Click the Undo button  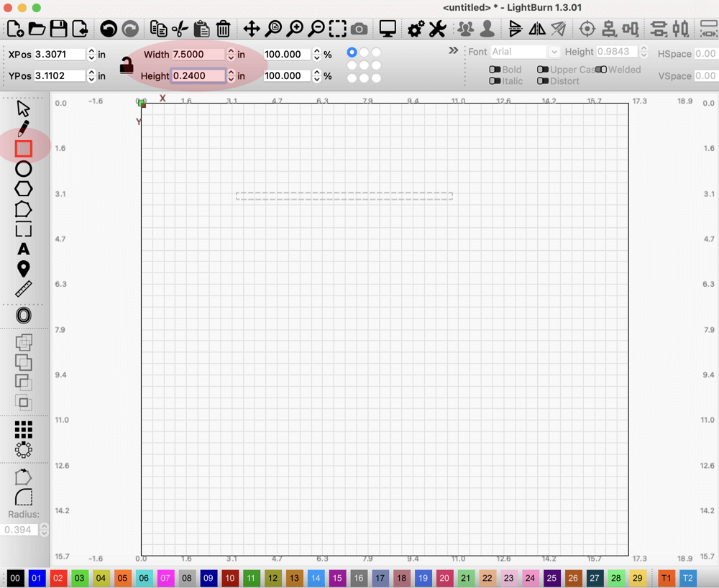click(x=109, y=29)
